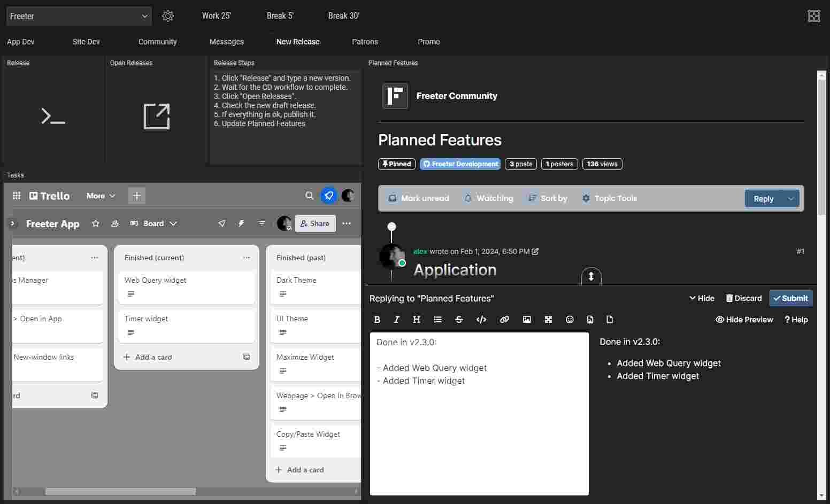
Task: Click composer resize handle arrow icon
Action: pyautogui.click(x=591, y=276)
